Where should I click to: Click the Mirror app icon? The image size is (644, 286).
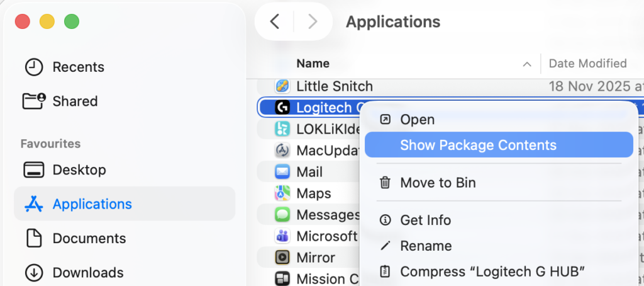[x=282, y=258]
